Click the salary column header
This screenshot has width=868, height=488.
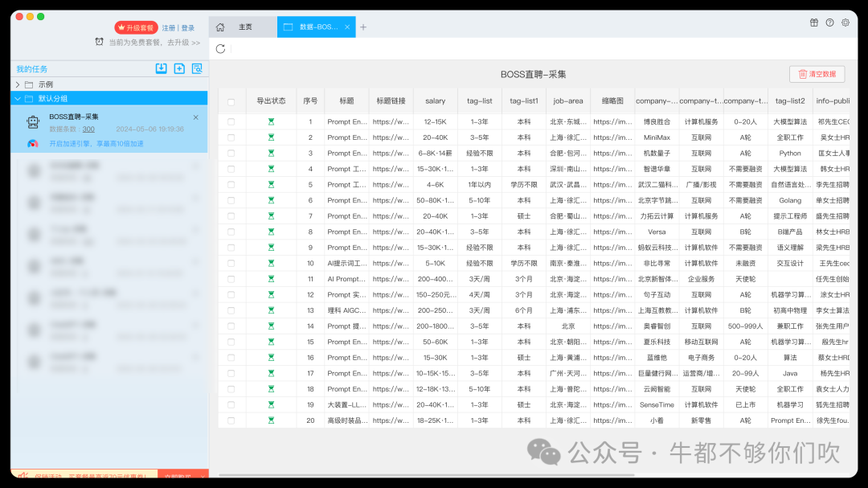pos(435,100)
